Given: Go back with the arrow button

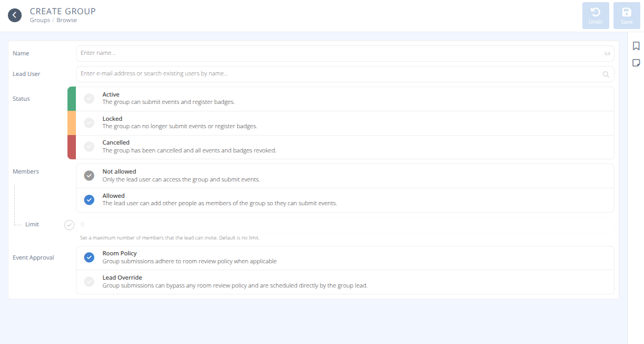Looking at the screenshot, I should point(15,15).
